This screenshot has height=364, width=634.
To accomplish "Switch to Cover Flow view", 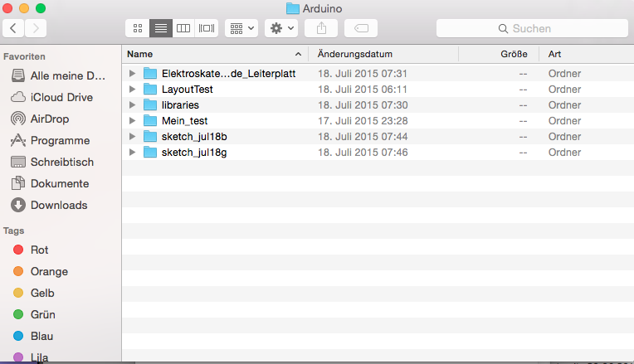I will pyautogui.click(x=207, y=28).
